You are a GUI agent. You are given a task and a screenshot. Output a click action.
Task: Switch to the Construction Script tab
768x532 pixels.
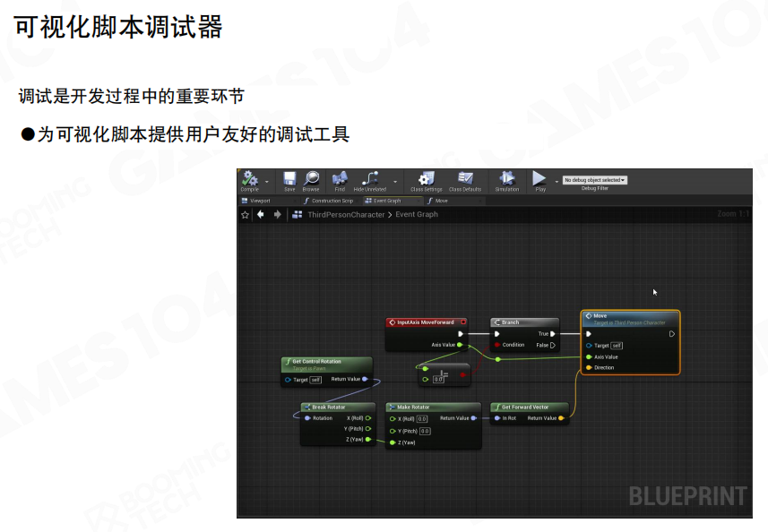tap(329, 201)
